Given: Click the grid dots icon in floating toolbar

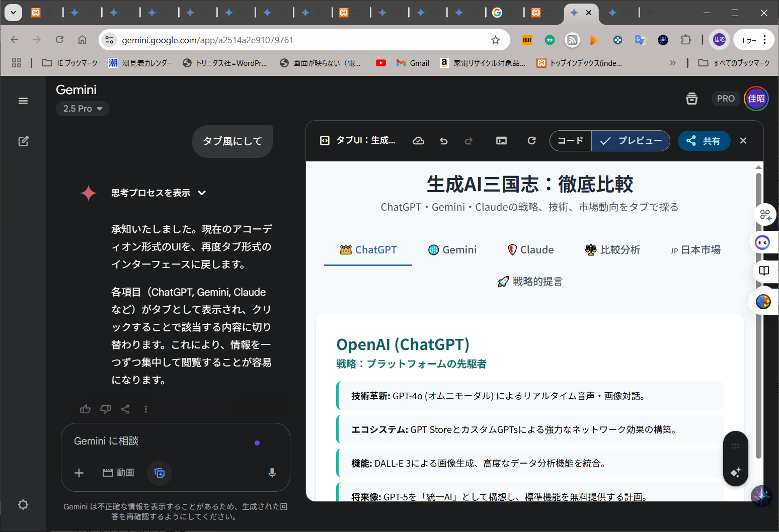Looking at the screenshot, I should tap(736, 446).
